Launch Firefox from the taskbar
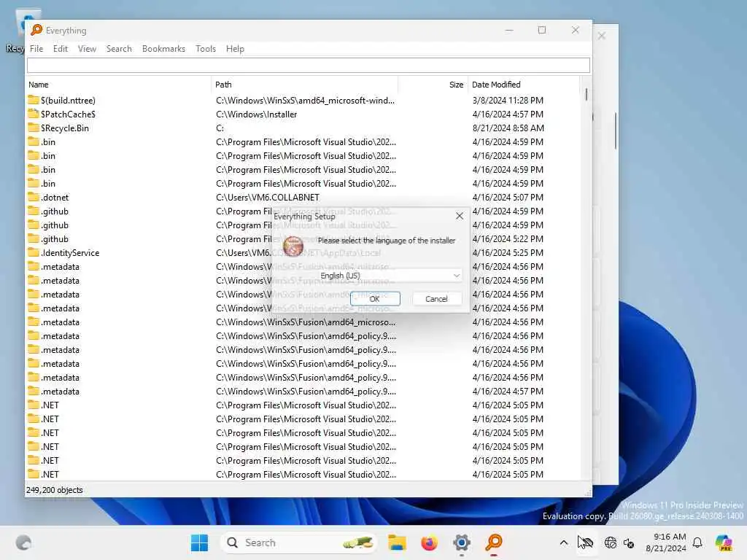The height and width of the screenshot is (560, 747). (429, 542)
